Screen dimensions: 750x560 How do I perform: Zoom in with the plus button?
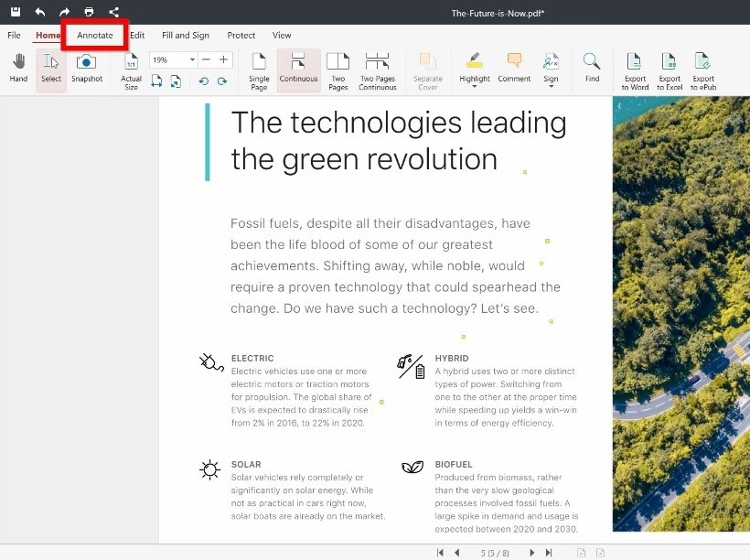point(223,59)
